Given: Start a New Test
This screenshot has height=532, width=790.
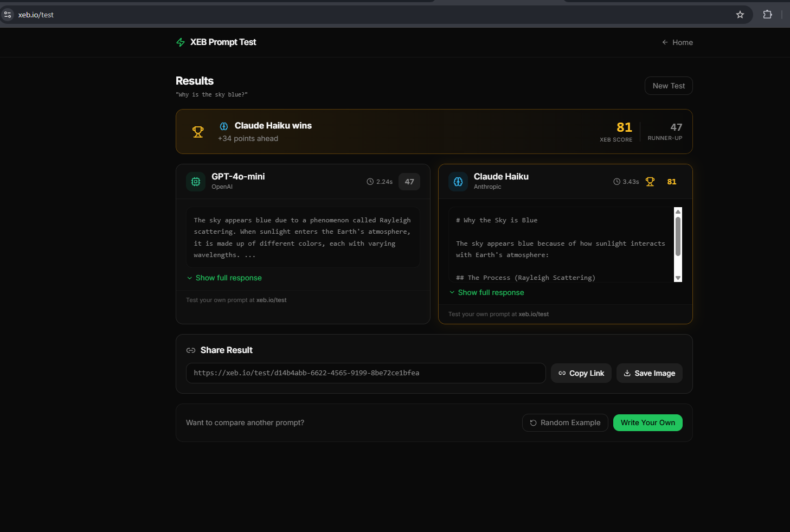Looking at the screenshot, I should (668, 86).
